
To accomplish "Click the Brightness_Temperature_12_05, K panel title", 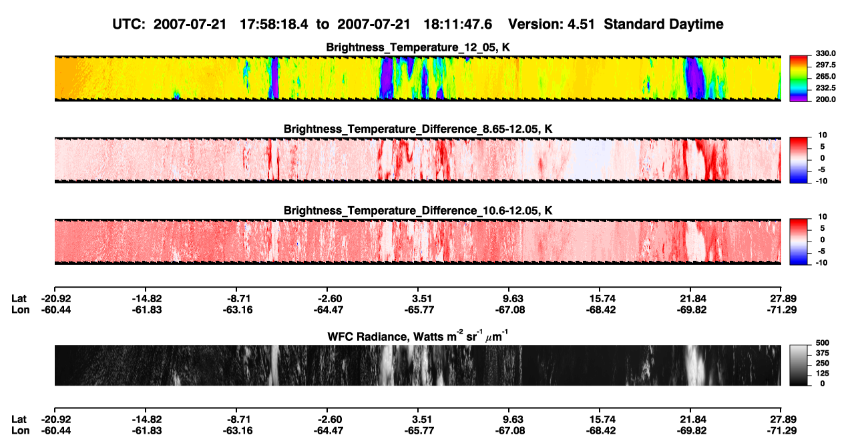I will tap(417, 48).
